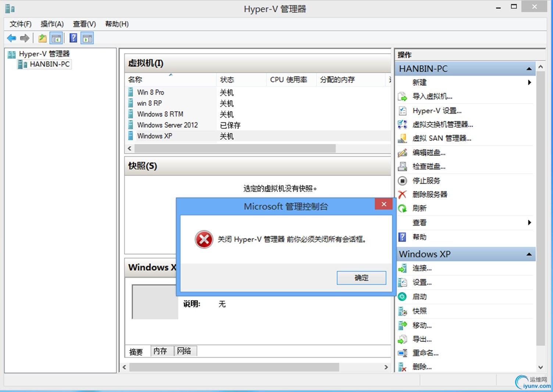Switch to the 内存 tab
553x392 pixels.
click(x=160, y=351)
